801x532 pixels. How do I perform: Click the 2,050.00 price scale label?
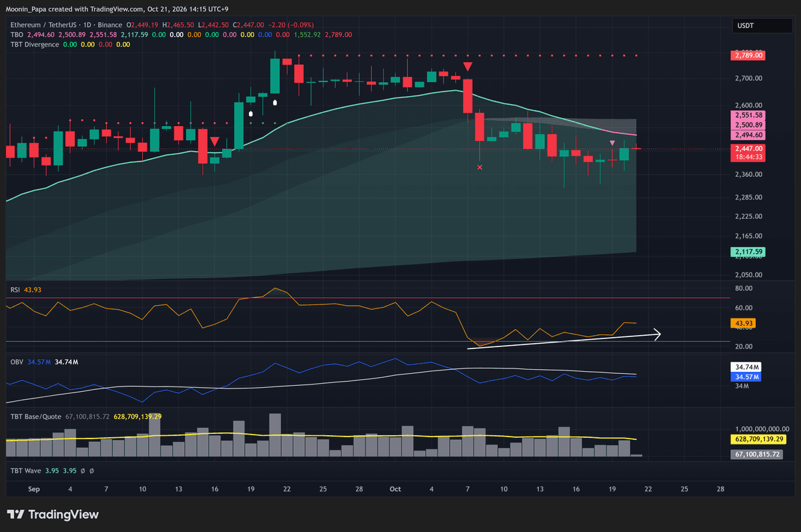pyautogui.click(x=750, y=275)
